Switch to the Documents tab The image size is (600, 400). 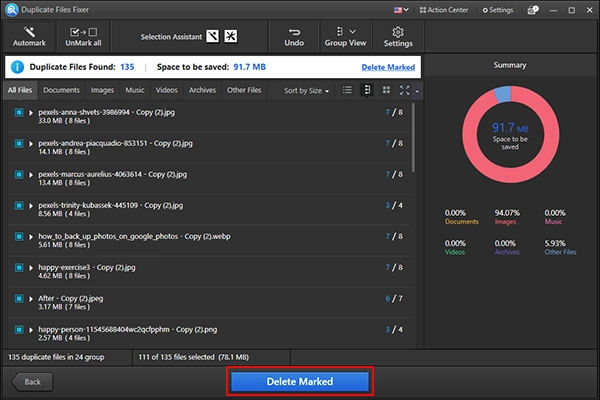click(61, 90)
